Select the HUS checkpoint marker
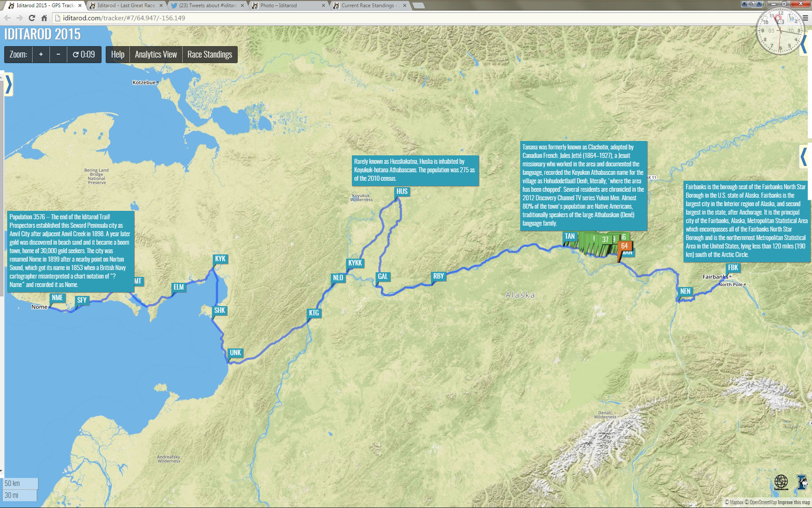 402,191
